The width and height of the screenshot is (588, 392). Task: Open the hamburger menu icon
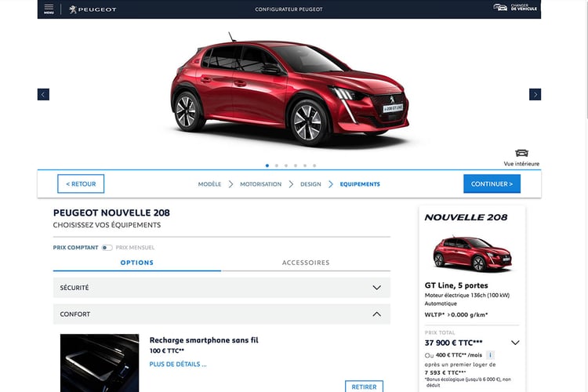coord(49,9)
